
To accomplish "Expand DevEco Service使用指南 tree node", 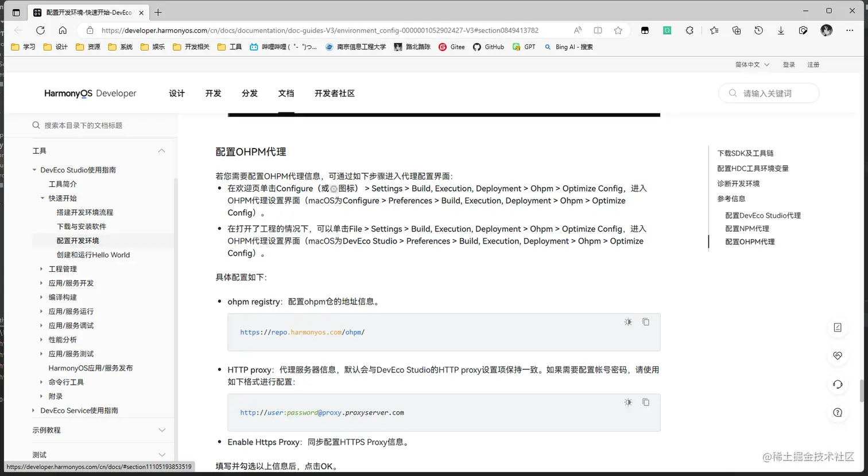I will click(x=33, y=411).
